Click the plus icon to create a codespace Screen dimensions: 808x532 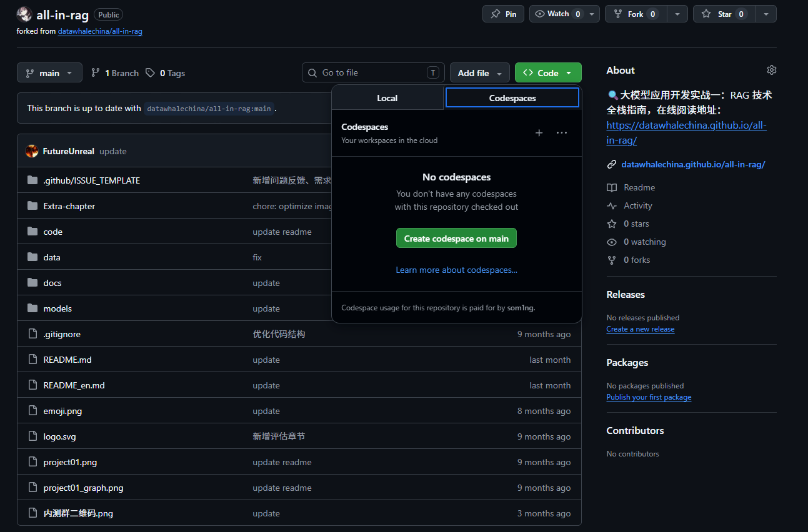click(539, 133)
